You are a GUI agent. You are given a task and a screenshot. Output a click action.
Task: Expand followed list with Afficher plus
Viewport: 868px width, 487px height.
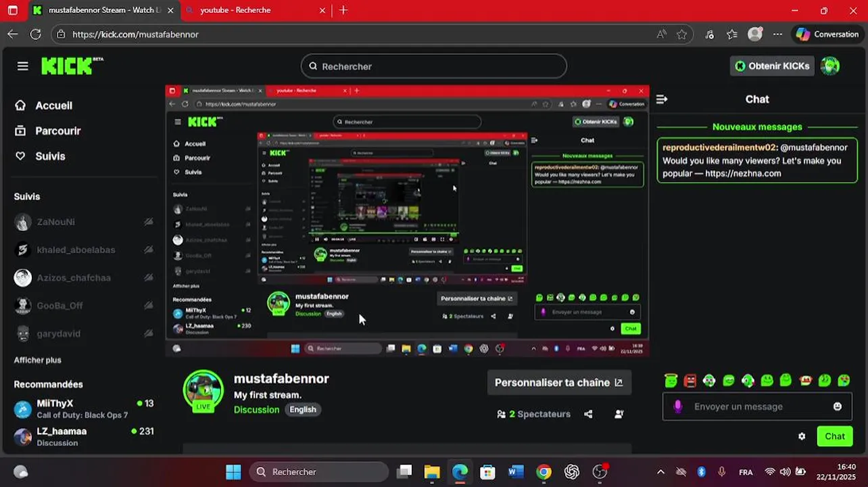point(38,360)
